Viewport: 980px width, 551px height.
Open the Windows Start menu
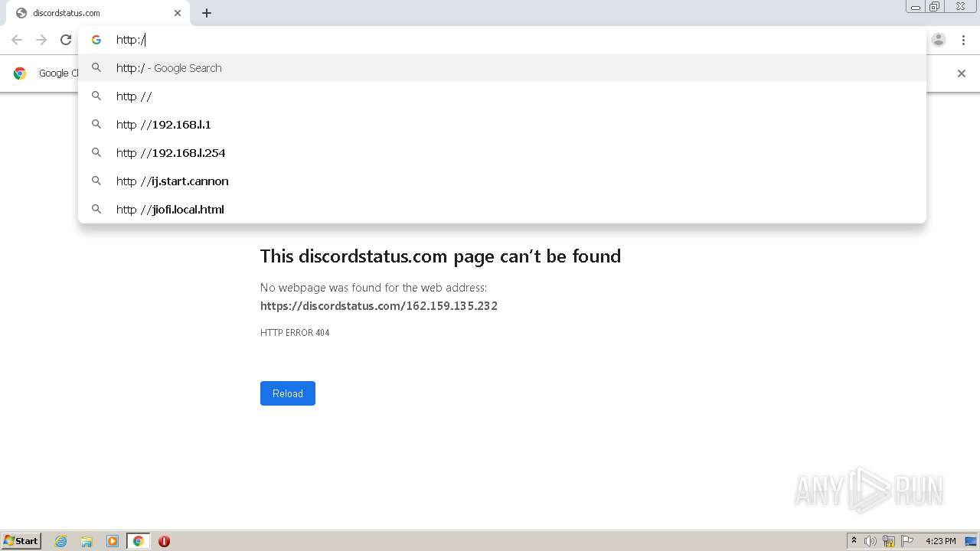(21, 540)
